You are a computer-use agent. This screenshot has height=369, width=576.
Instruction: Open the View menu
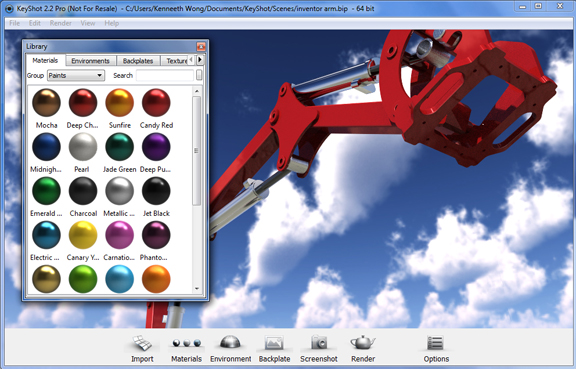pos(88,23)
